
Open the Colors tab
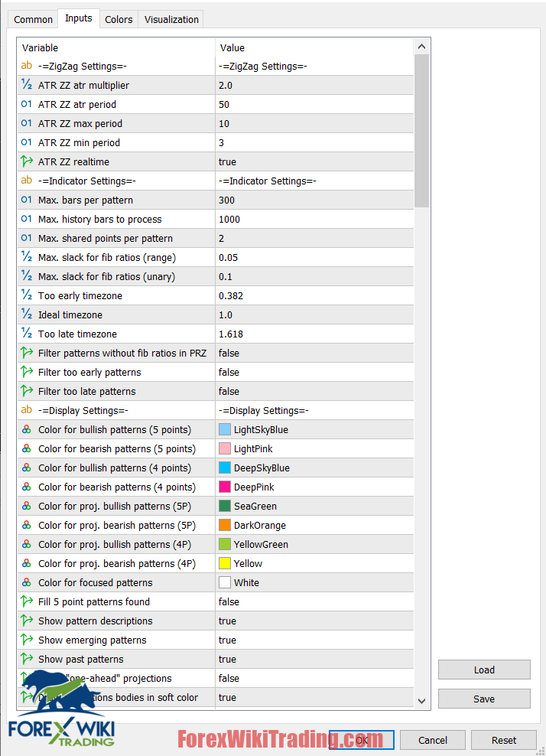pos(119,19)
